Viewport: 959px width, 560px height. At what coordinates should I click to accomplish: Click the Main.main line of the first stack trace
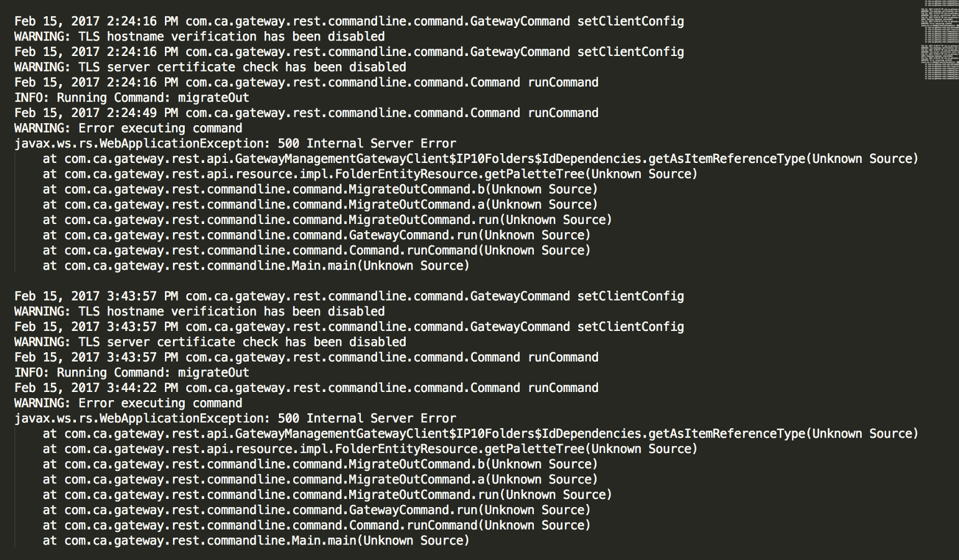coord(256,266)
